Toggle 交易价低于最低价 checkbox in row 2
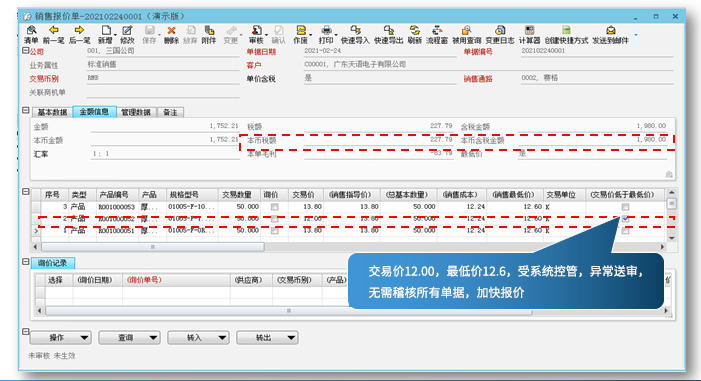 [x=625, y=219]
